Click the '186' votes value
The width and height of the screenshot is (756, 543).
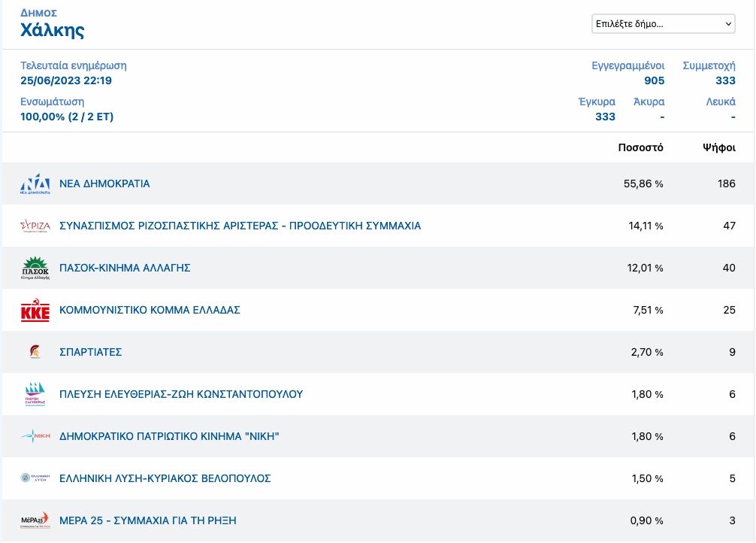point(726,184)
